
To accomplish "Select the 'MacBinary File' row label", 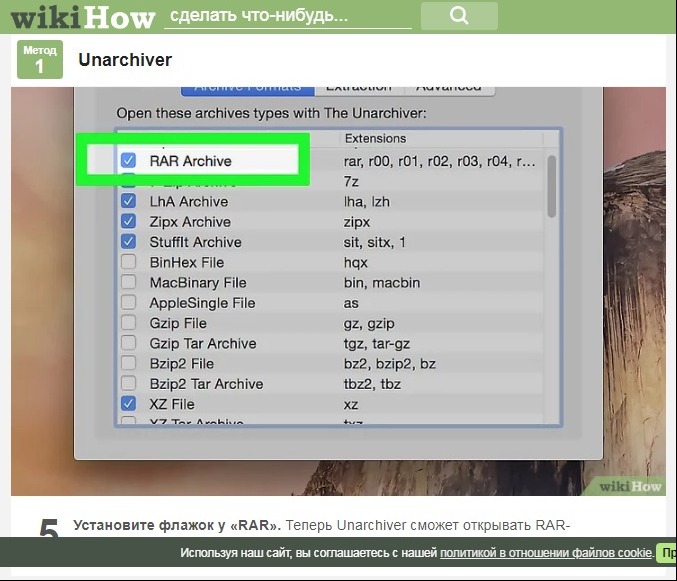I will [198, 283].
